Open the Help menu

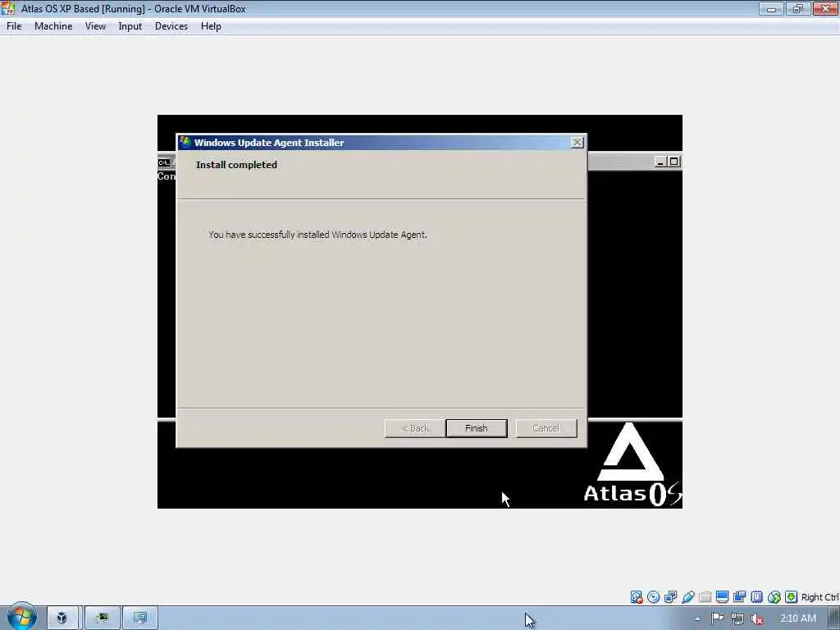pos(211,26)
